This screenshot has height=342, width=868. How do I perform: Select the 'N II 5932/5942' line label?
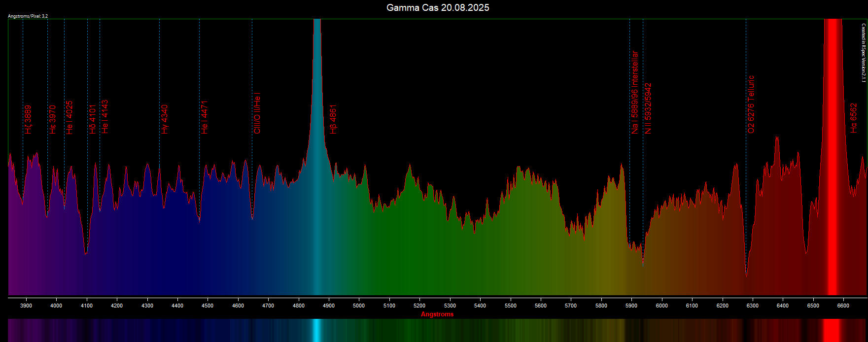coord(648,108)
